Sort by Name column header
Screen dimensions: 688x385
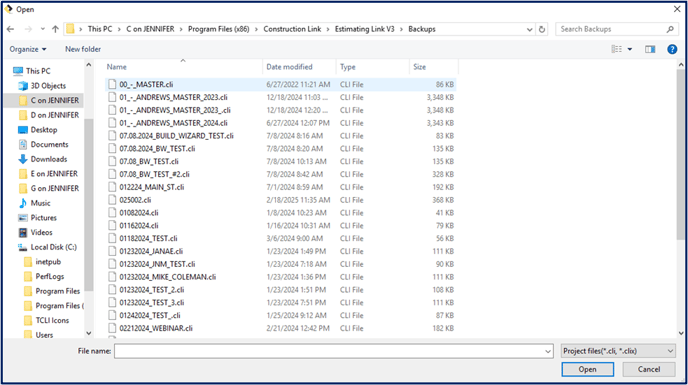[x=183, y=67]
